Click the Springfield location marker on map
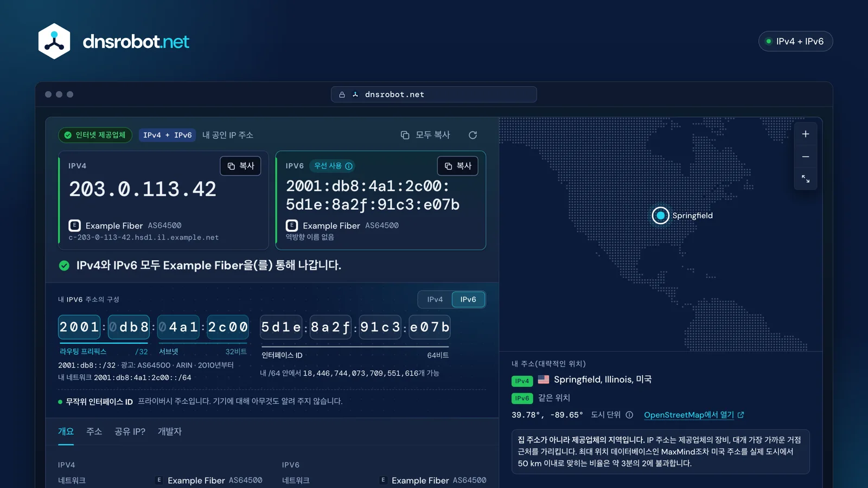The image size is (868, 488). click(660, 215)
